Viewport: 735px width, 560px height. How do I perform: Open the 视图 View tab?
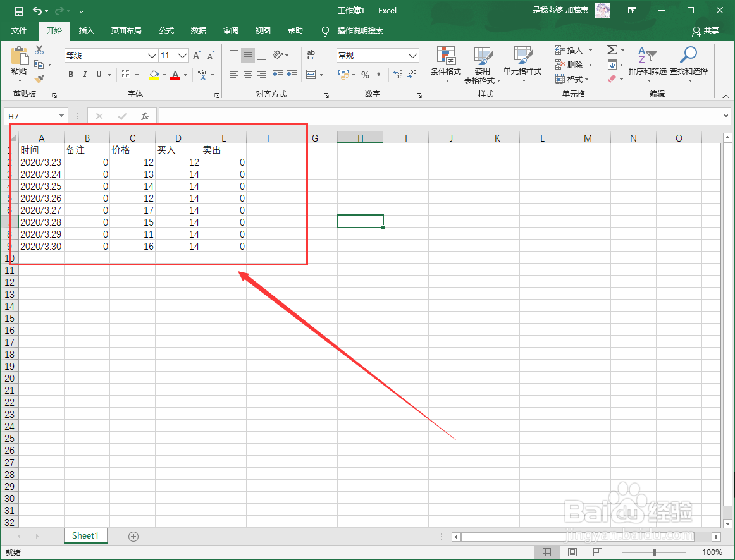(x=263, y=31)
